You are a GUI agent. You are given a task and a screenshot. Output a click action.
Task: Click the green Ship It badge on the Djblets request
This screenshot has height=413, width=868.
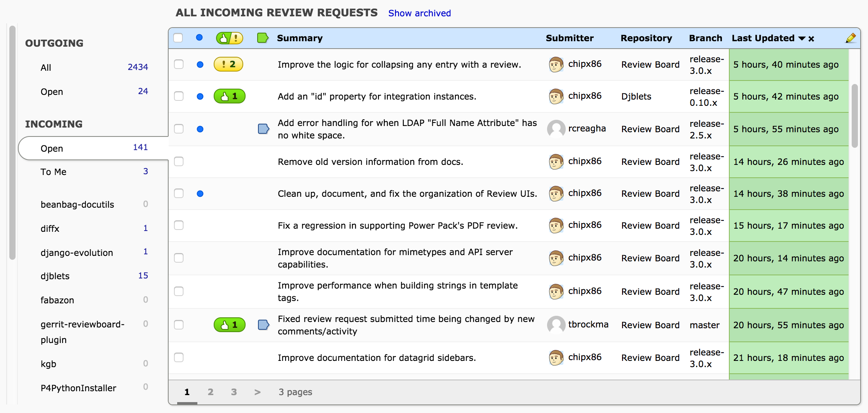tap(229, 96)
